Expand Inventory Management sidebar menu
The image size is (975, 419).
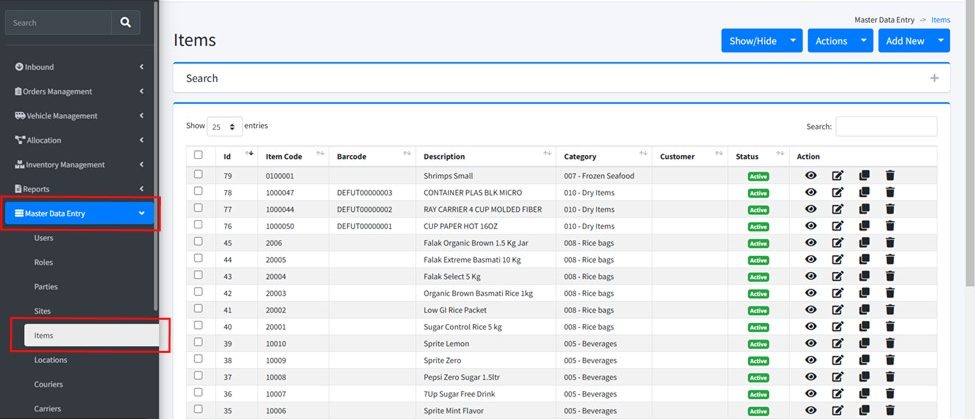click(x=80, y=165)
